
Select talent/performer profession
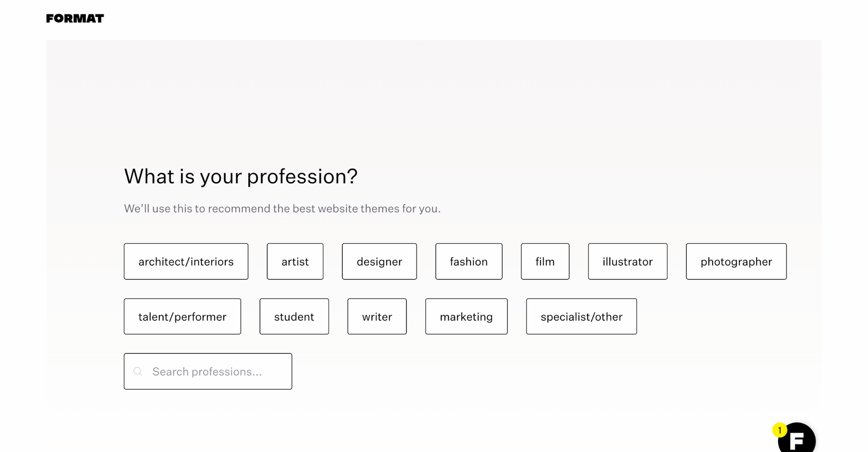coord(182,317)
